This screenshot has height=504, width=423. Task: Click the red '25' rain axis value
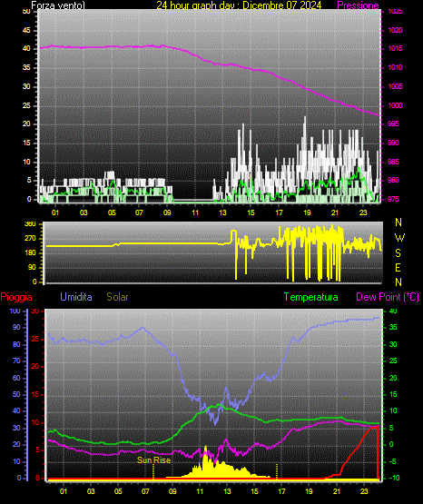point(35,339)
